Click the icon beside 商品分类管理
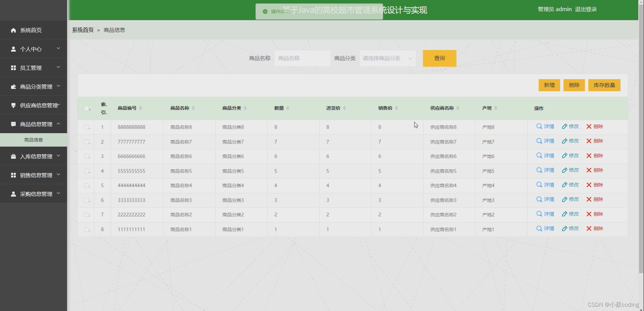Image resolution: width=644 pixels, height=311 pixels. (x=13, y=87)
